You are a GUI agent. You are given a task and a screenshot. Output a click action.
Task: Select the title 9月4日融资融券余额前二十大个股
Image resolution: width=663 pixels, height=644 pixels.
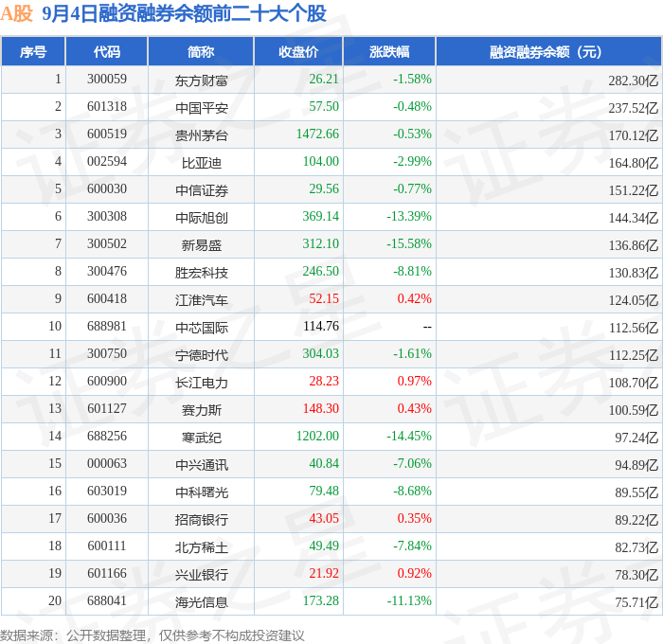(184, 13)
